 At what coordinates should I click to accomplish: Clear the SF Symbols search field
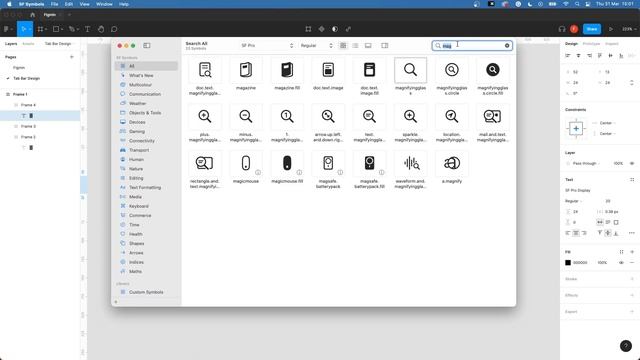click(x=507, y=46)
